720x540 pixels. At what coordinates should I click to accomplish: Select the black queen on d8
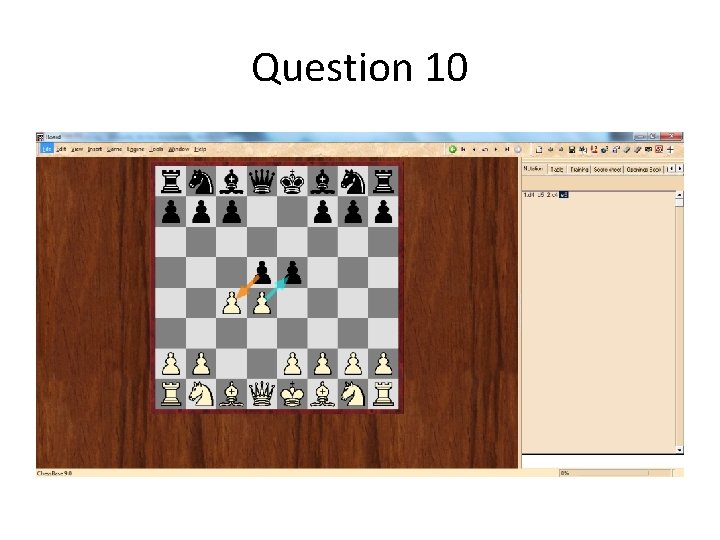(262, 181)
